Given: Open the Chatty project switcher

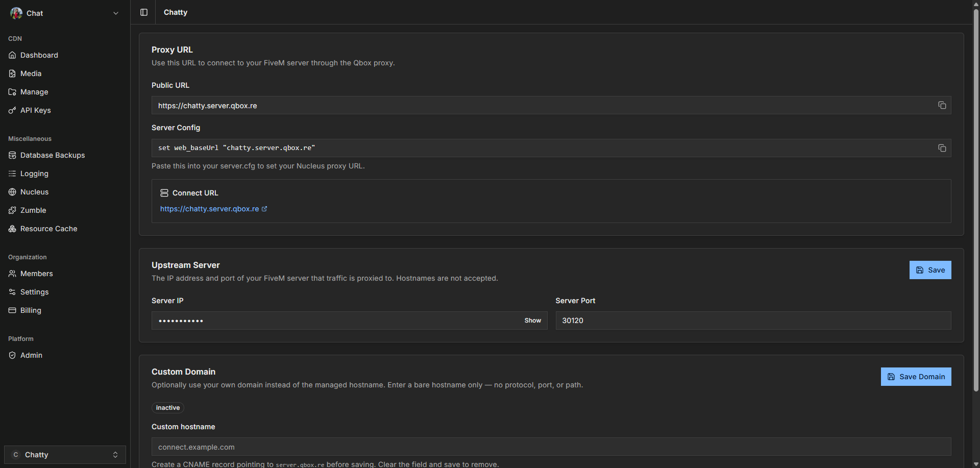Looking at the screenshot, I should [65, 454].
